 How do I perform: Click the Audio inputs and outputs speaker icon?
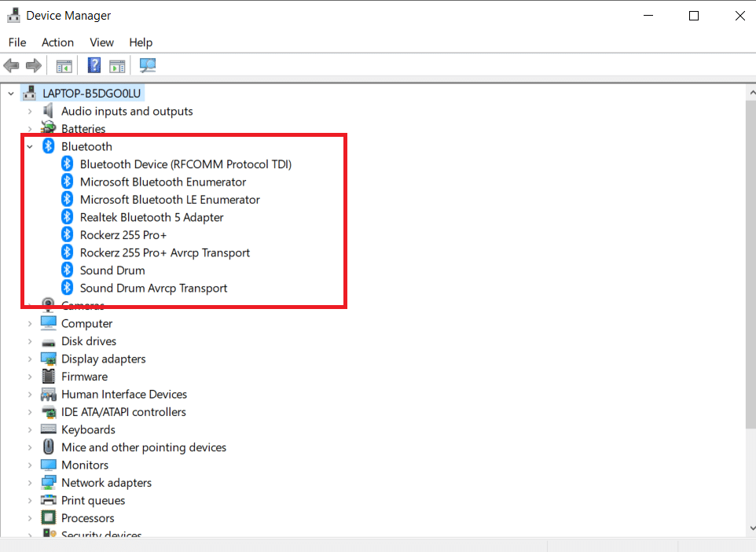[x=48, y=111]
